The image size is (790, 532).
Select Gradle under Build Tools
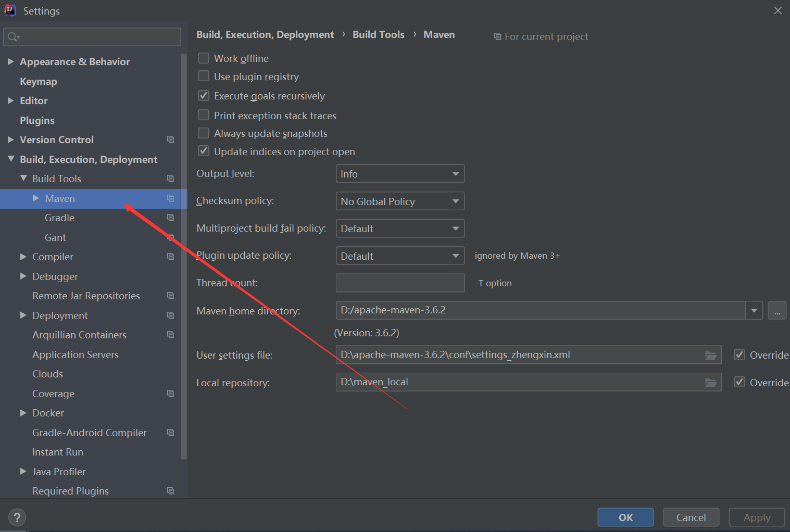tap(59, 218)
